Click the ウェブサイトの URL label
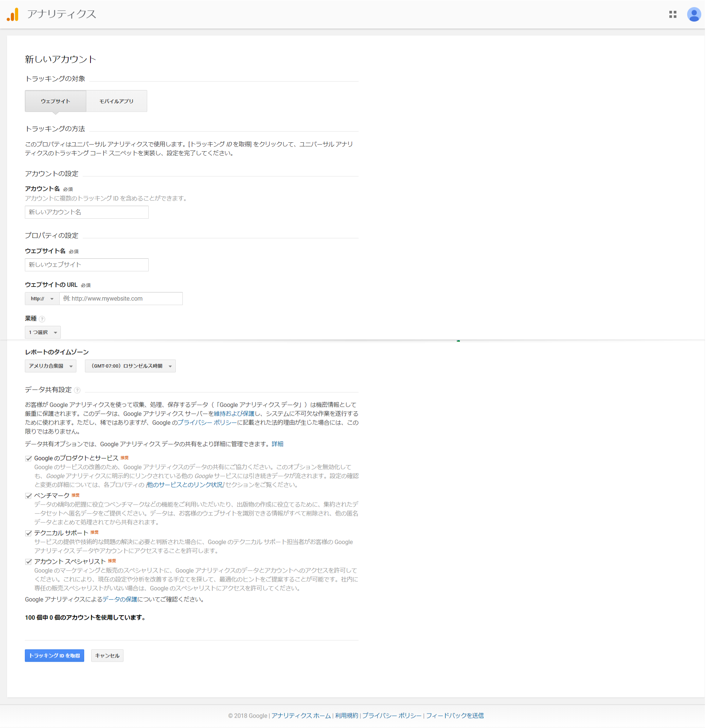Viewport: 712px width, 728px height. [51, 285]
